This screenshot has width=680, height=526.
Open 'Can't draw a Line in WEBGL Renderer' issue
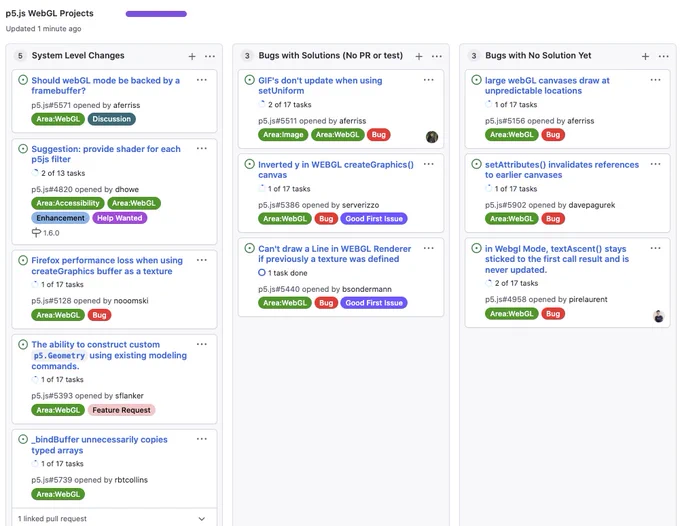point(334,254)
